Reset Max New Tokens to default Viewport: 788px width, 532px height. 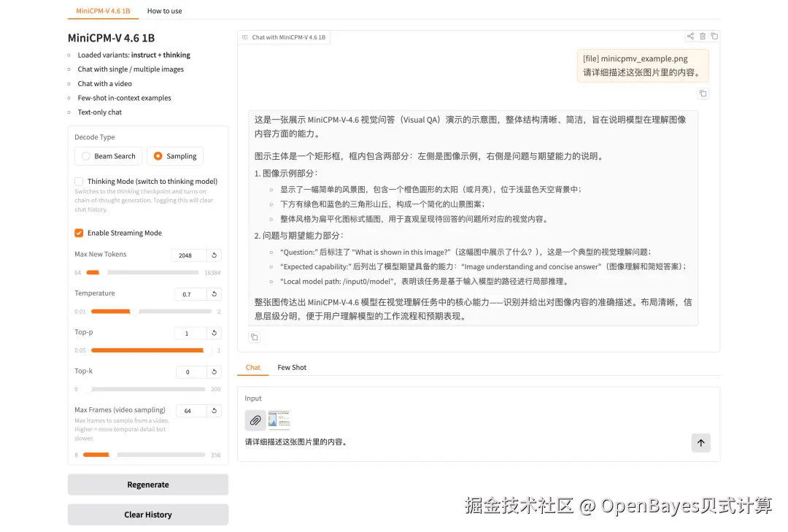[214, 255]
